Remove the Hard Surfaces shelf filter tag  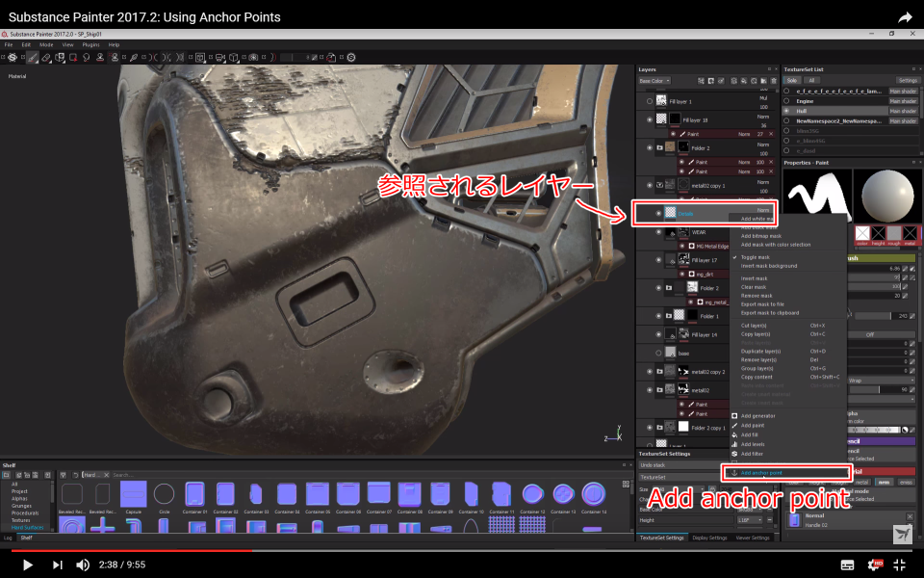click(x=107, y=475)
